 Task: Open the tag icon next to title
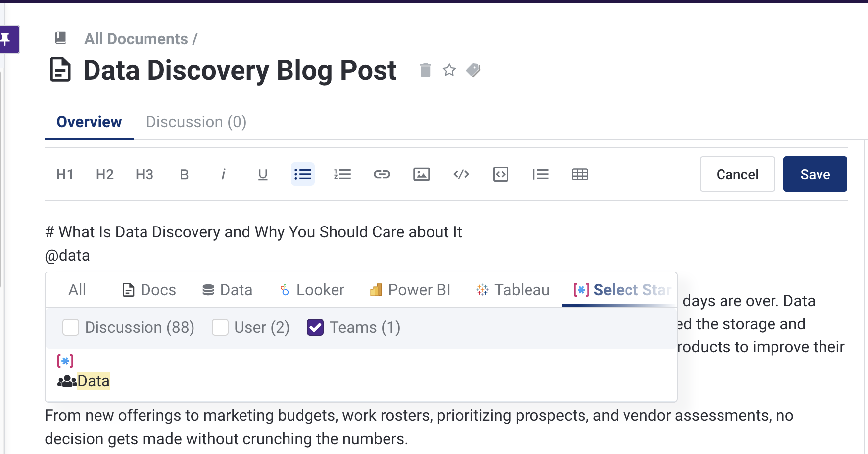click(x=473, y=70)
